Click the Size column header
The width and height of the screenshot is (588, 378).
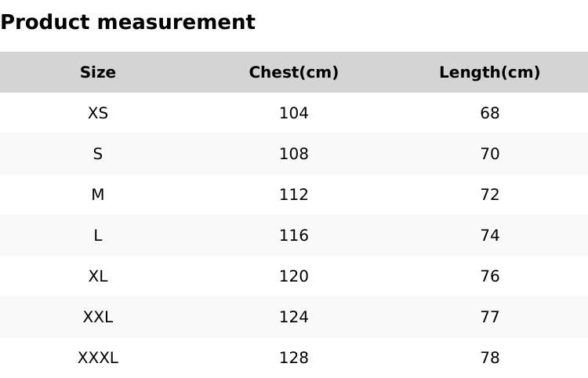pyautogui.click(x=98, y=73)
